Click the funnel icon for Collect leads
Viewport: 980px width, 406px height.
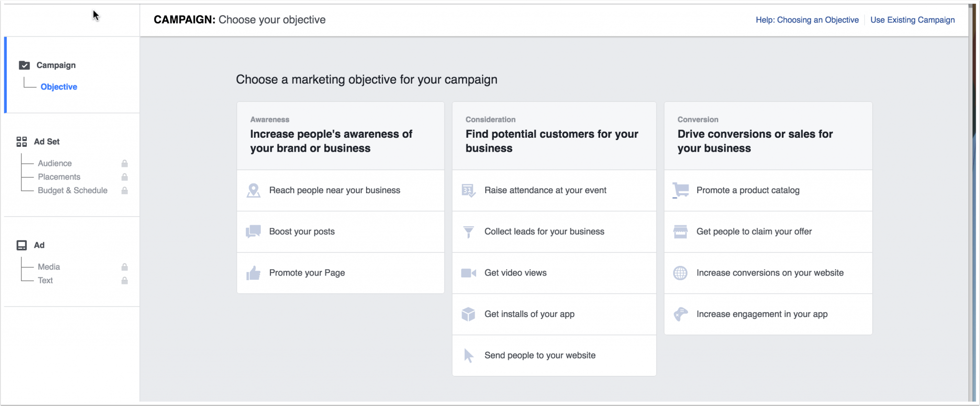coord(468,232)
